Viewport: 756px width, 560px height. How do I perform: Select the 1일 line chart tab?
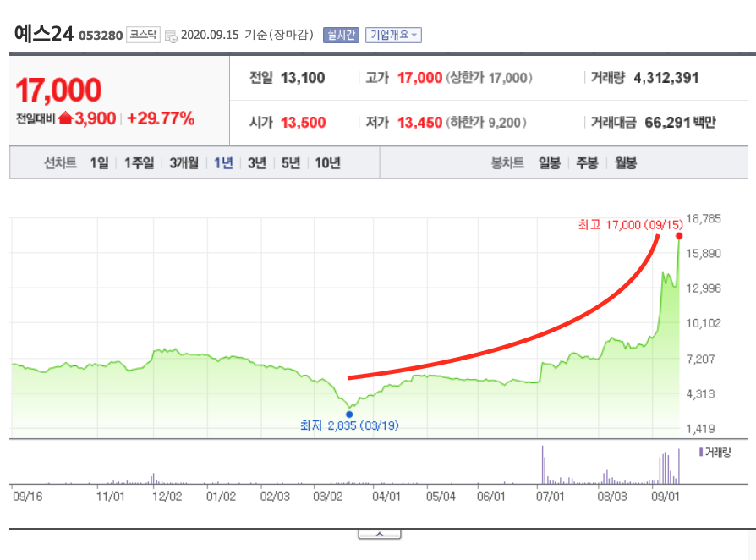99,163
